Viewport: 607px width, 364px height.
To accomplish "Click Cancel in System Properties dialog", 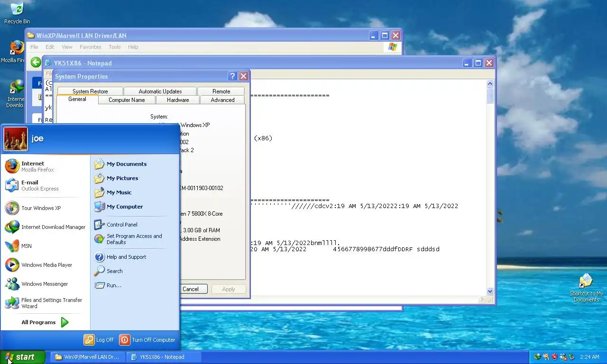I will coord(191,289).
